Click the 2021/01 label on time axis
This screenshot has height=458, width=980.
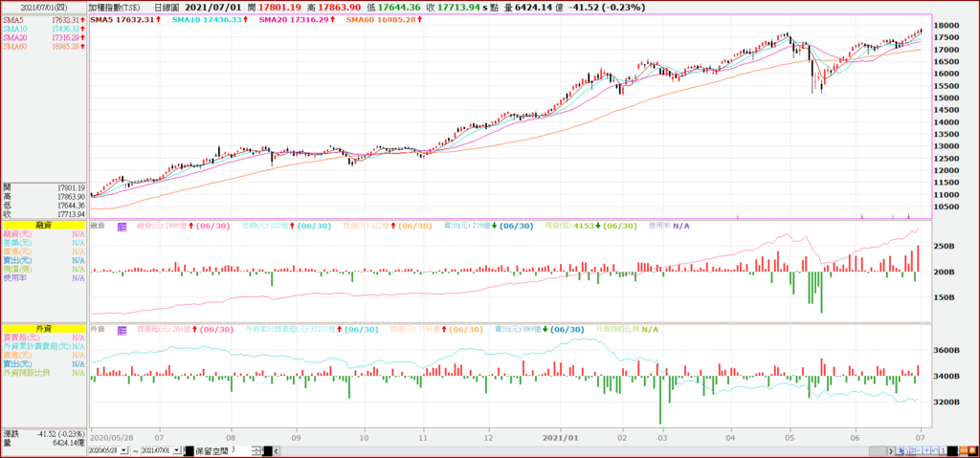(561, 439)
